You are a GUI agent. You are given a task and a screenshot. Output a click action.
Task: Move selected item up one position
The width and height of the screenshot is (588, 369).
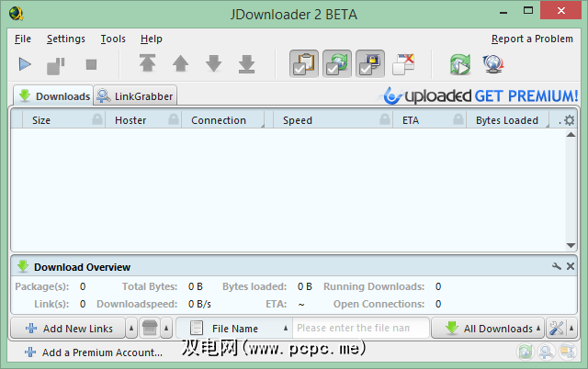pyautogui.click(x=180, y=63)
